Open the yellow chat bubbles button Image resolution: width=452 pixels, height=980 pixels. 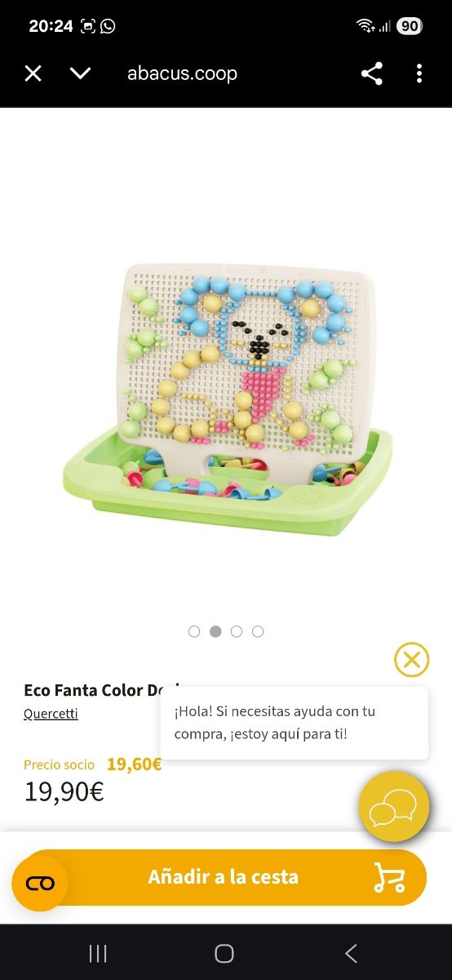click(x=394, y=807)
